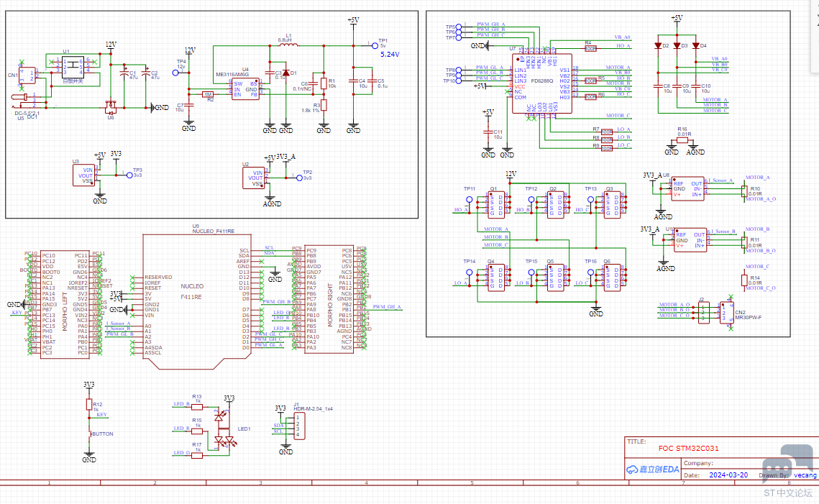Click the NUCLEO_F411RE board outline U9
This screenshot has width=819, height=504.
click(x=197, y=302)
